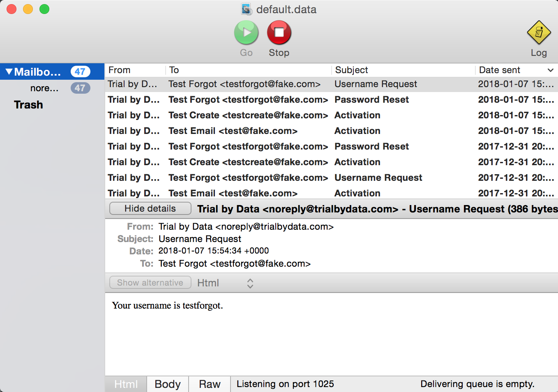Click the green zoom window button
The width and height of the screenshot is (558, 392).
click(x=44, y=9)
